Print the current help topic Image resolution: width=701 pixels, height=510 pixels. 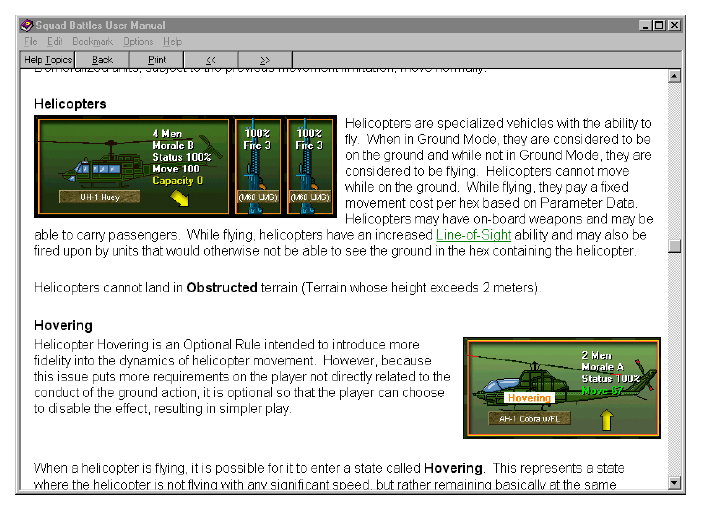[156, 60]
